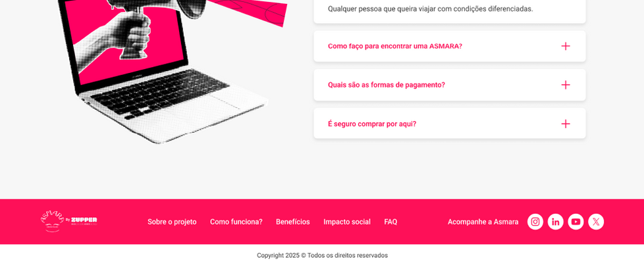Screen dimensions: 644x267
Task: Click plus icon beside 'Como faço para encontrar uma ASMARA?'
Action: (566, 46)
